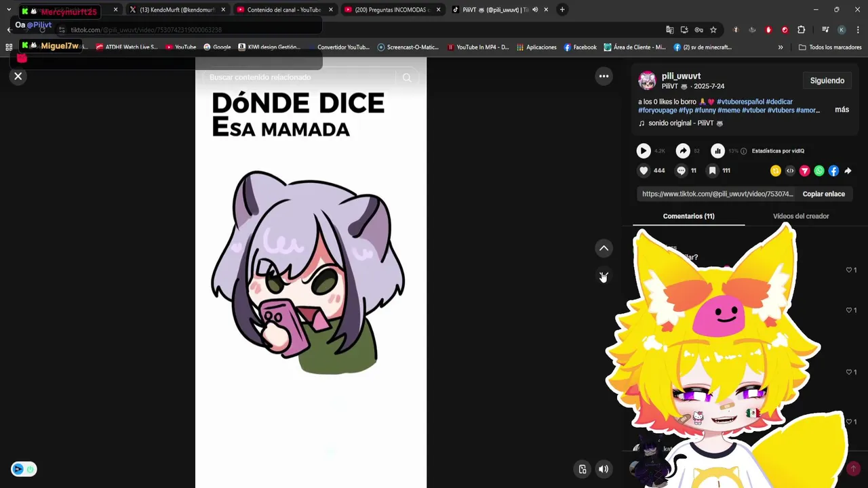Click the Chrome apps grid icon
This screenshot has width=868, height=488.
9,47
